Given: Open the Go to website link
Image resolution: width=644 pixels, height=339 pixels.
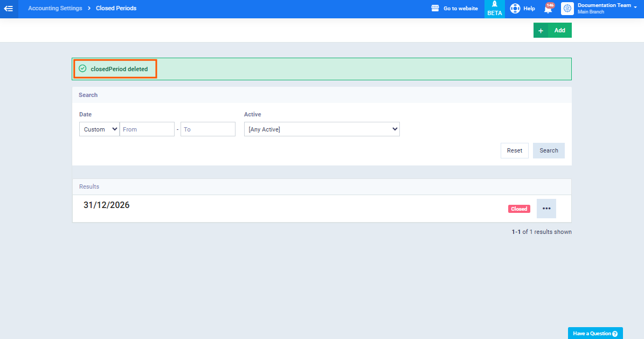Looking at the screenshot, I should (x=455, y=8).
